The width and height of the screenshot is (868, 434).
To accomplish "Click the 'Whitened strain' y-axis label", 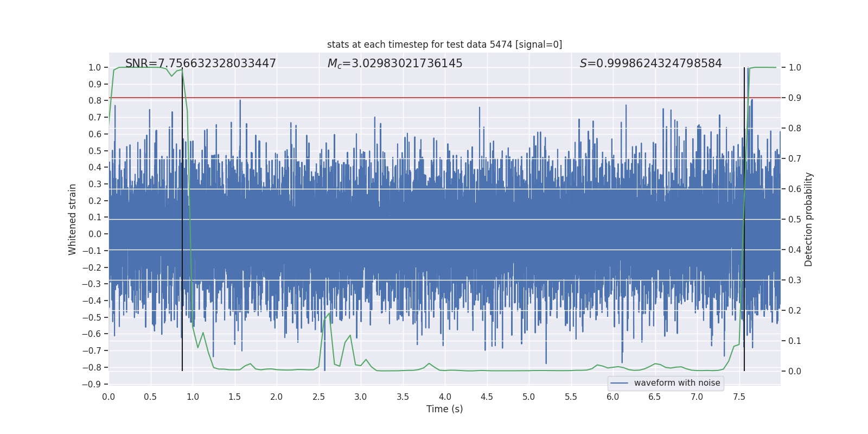I will tap(72, 219).
